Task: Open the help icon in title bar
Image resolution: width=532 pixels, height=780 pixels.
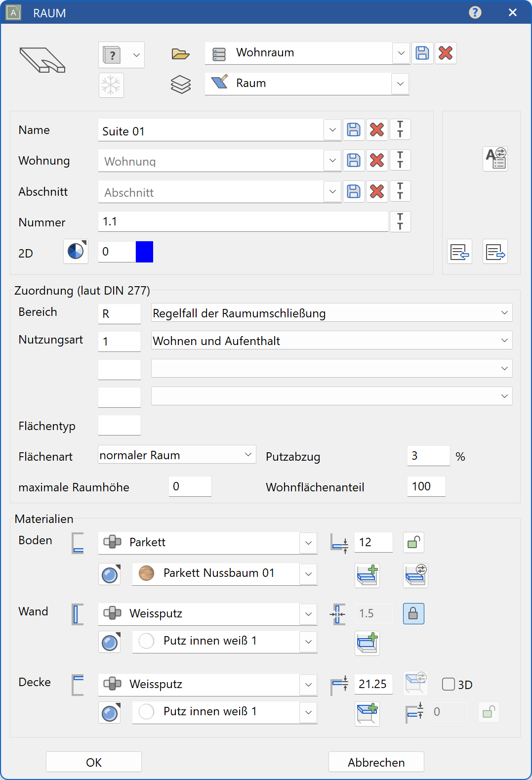Action: click(475, 12)
